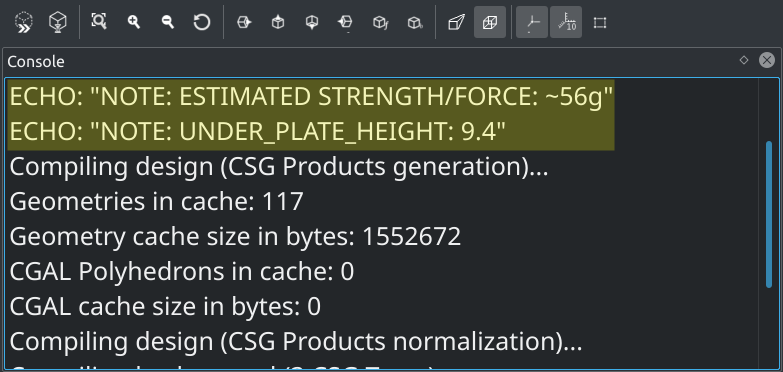Image resolution: width=783 pixels, height=372 pixels.
Task: Toggle Show Edges dashed square icon
Action: click(x=600, y=22)
